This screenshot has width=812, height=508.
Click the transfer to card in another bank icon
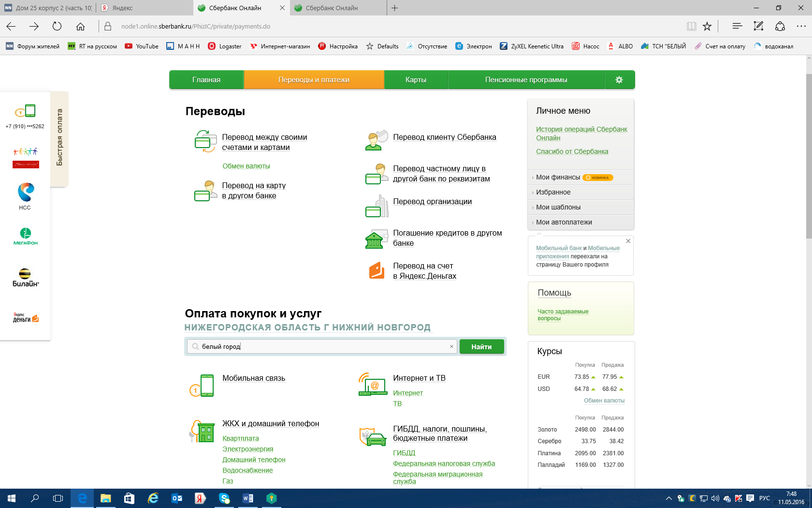pyautogui.click(x=205, y=191)
